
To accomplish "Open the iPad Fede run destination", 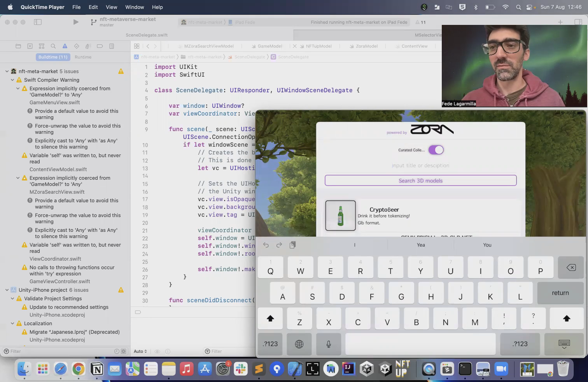I will 242,22.
